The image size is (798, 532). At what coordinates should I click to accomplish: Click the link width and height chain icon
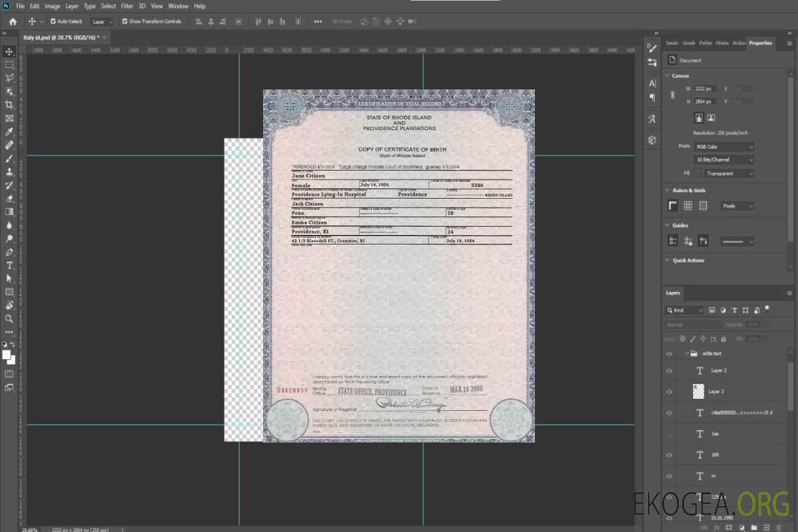(x=672, y=95)
